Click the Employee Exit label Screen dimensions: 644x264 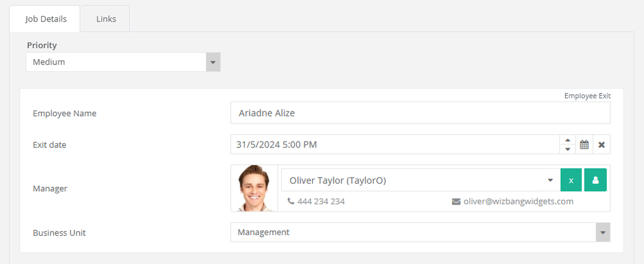coord(587,96)
